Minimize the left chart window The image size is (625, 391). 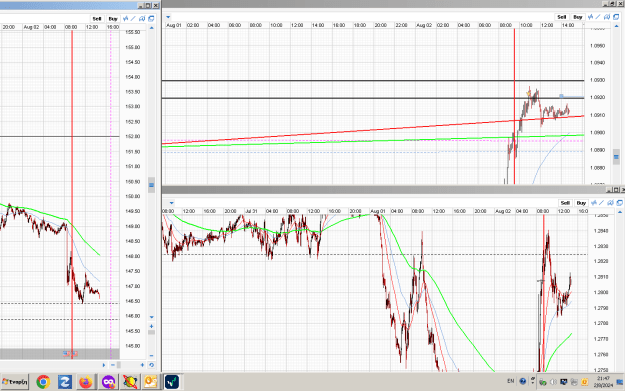[141, 5]
